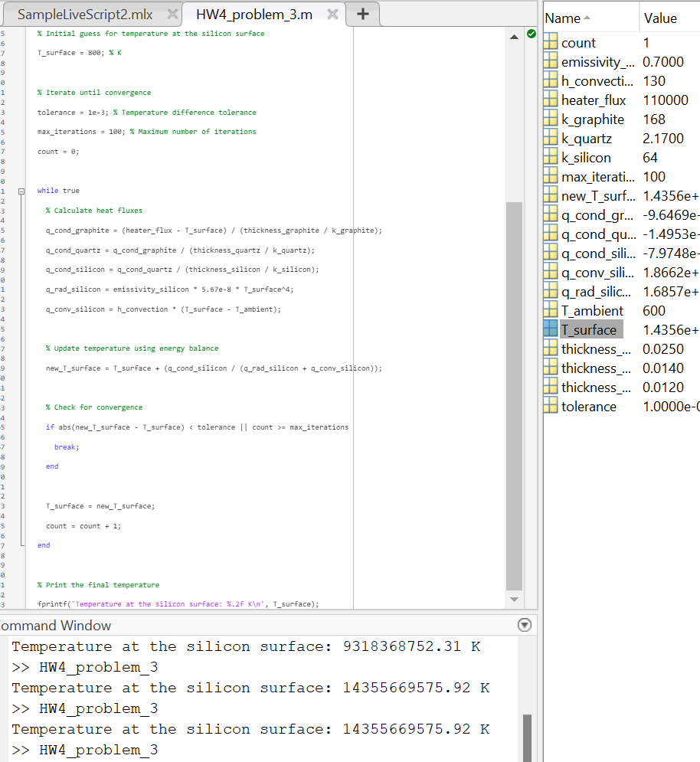Select k_quartz variable icon

pyautogui.click(x=551, y=137)
